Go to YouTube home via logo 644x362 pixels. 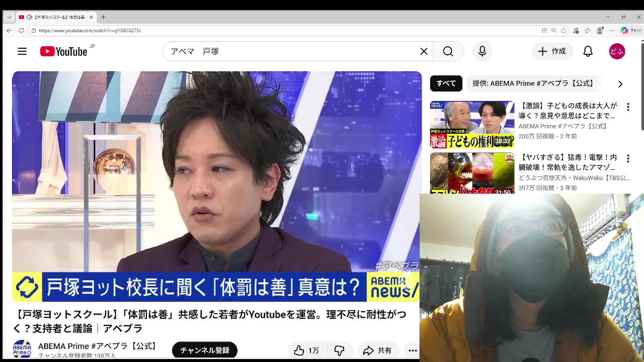64,51
